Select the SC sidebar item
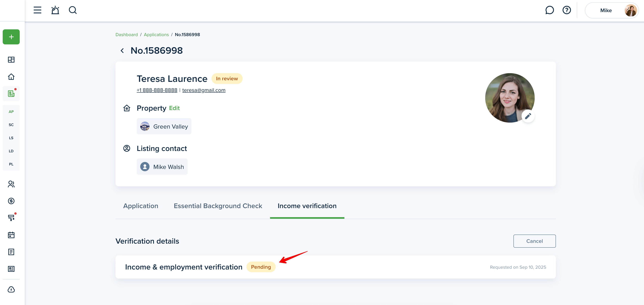The height and width of the screenshot is (305, 644). click(11, 125)
